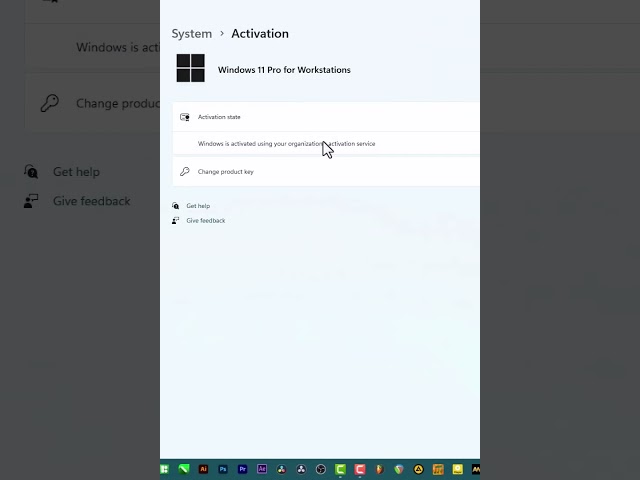Launch Adobe Illustrator from the taskbar
The image size is (640, 480).
[x=203, y=469]
